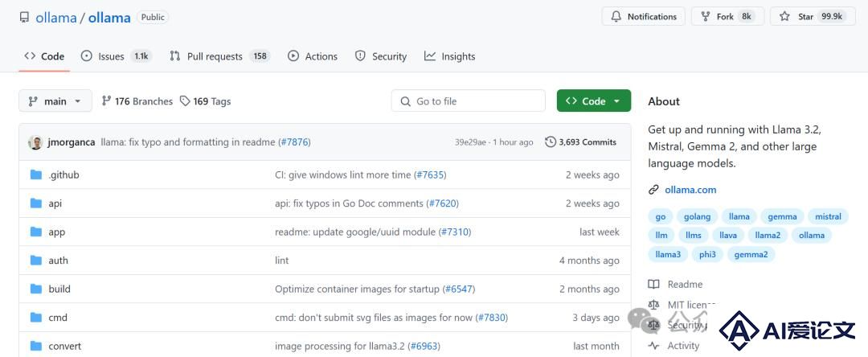View commit 39e29ae
Image resolution: width=868 pixels, height=357 pixels.
click(x=470, y=142)
